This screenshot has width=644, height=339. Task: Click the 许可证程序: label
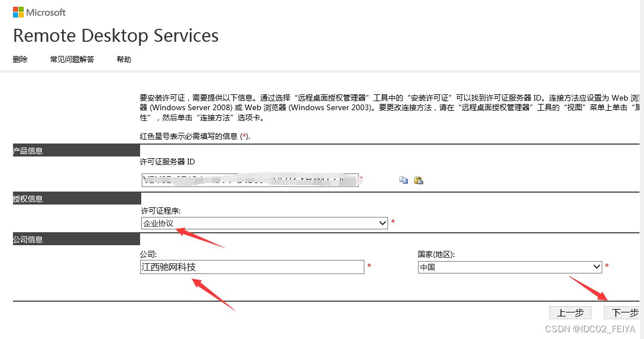click(x=161, y=211)
